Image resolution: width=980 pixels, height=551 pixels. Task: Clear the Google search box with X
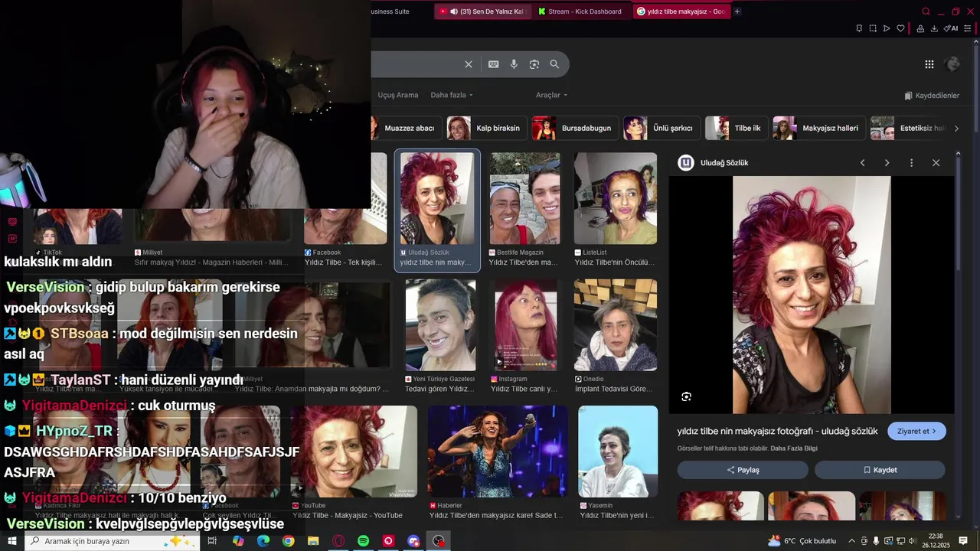(x=469, y=64)
